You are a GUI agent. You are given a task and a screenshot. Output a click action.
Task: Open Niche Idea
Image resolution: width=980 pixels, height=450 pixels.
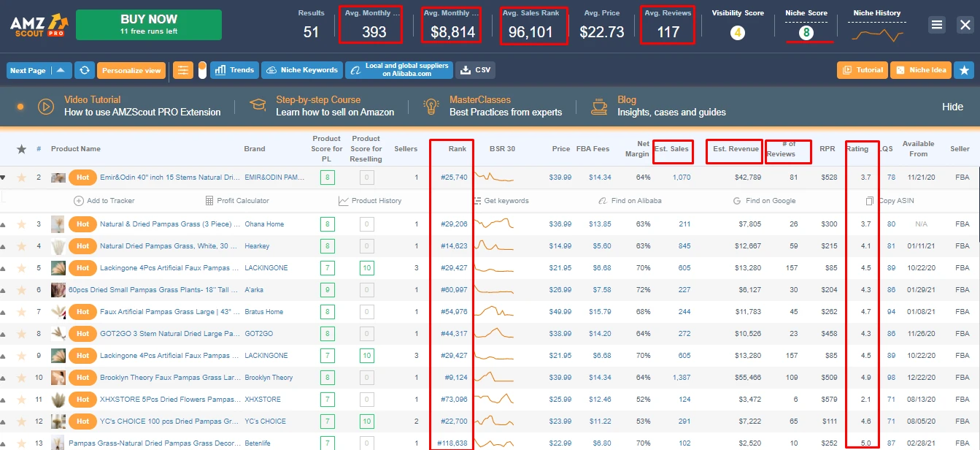pos(922,70)
